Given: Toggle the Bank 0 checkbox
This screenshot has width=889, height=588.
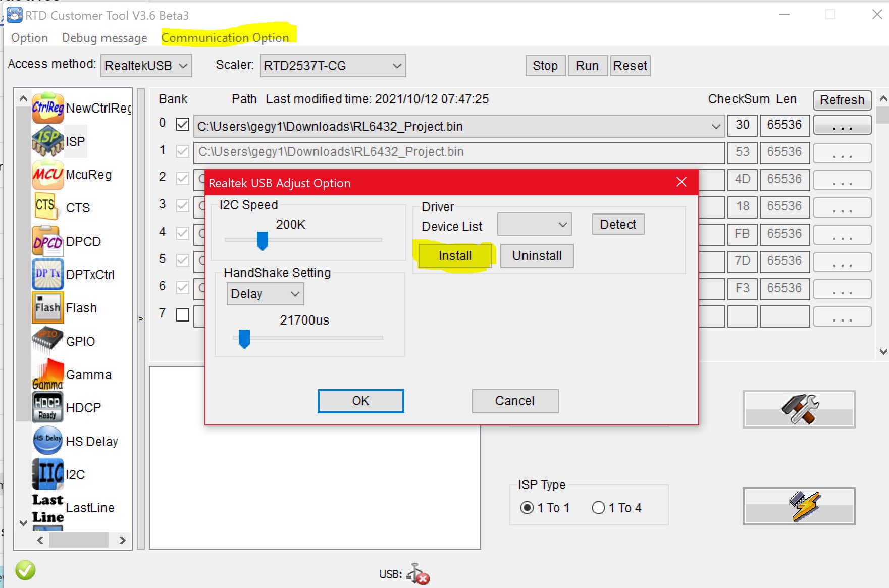Looking at the screenshot, I should [x=183, y=124].
